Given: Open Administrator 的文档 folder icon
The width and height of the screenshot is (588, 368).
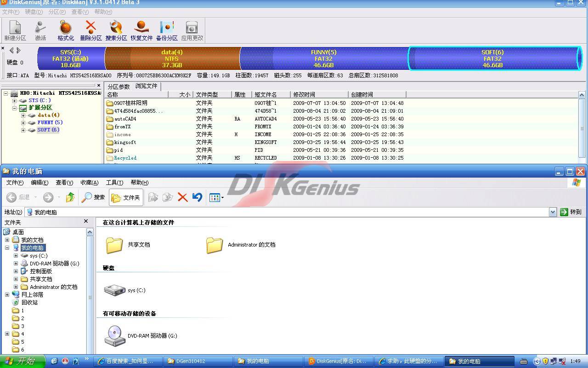Looking at the screenshot, I should pyautogui.click(x=215, y=245).
